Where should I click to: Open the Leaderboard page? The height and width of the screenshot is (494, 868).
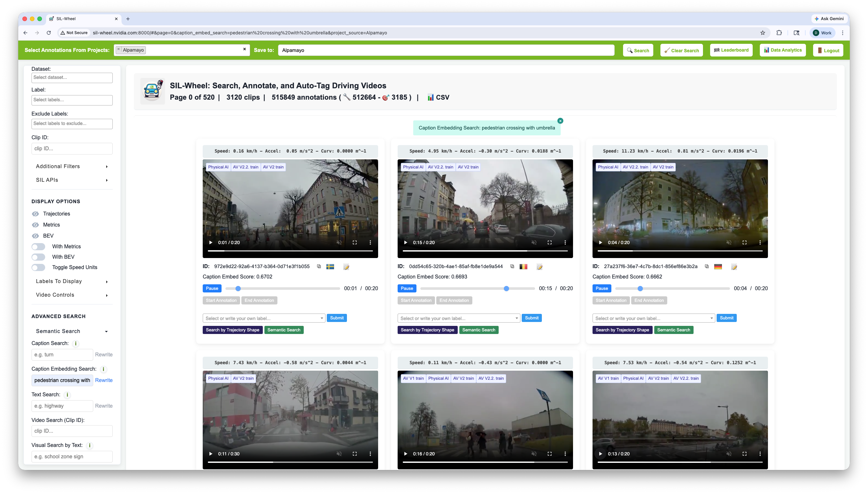pos(731,50)
